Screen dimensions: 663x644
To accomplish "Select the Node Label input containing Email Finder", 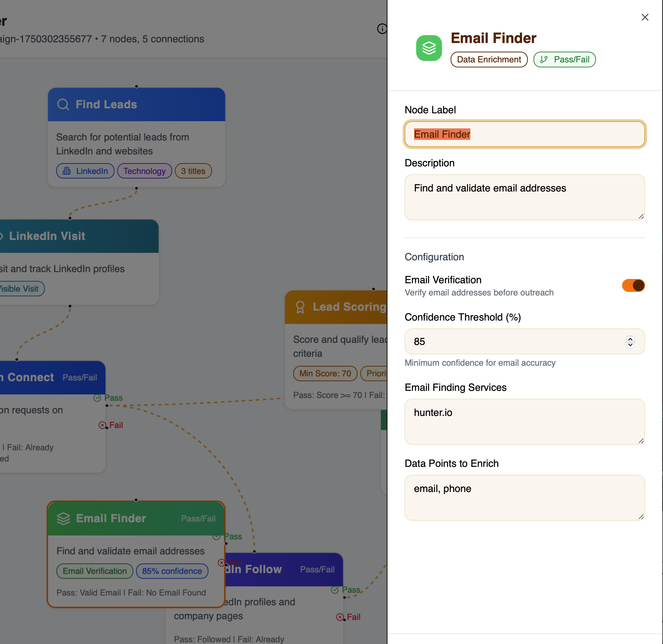I will click(x=525, y=134).
